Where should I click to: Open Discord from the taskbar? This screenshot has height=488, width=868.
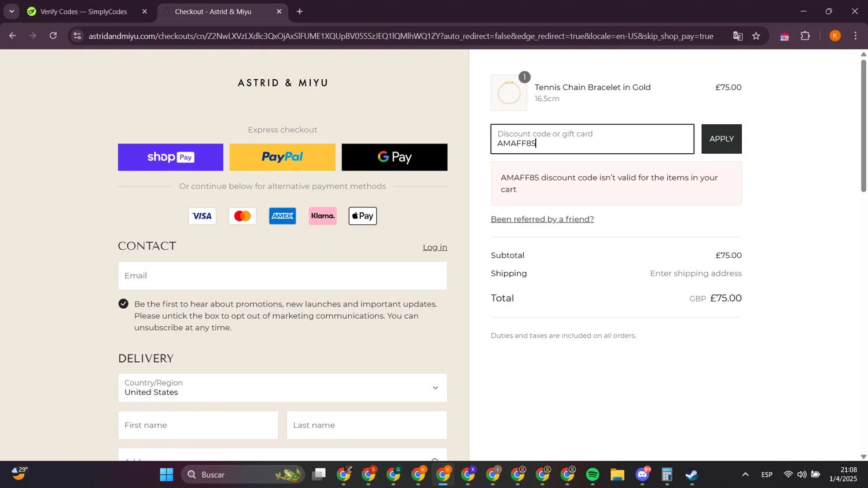[x=642, y=475]
